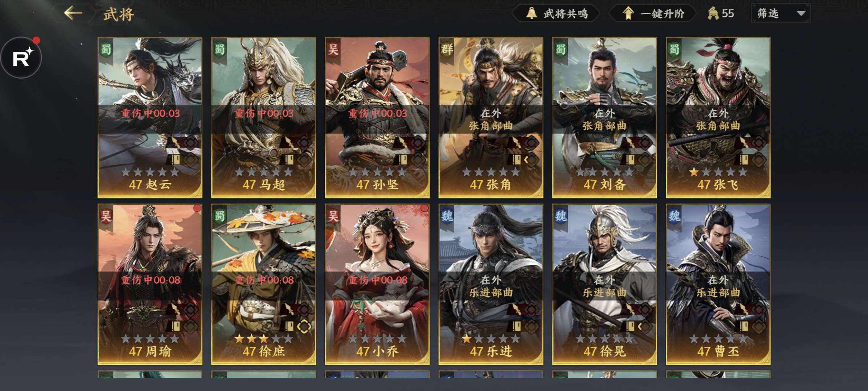Open the 曹丕 general card
The height and width of the screenshot is (391, 868).
pyautogui.click(x=718, y=285)
